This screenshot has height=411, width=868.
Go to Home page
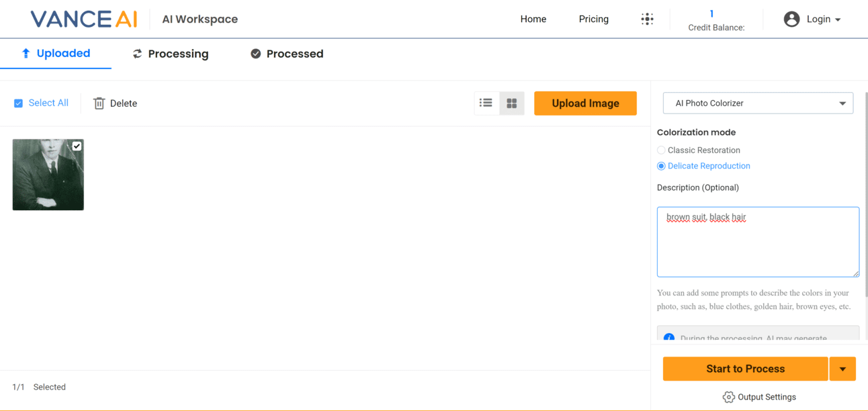pos(533,19)
